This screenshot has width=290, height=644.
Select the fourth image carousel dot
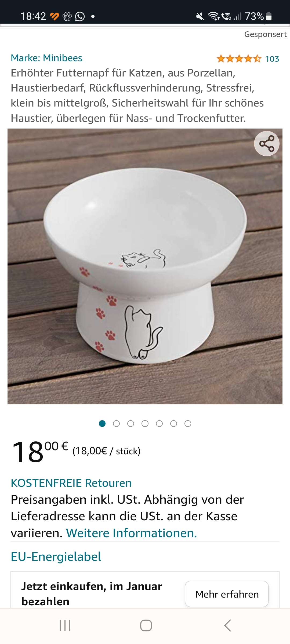(145, 423)
